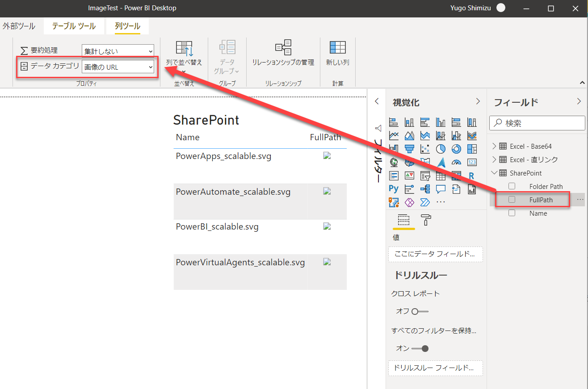Toggle the クロス レポート switch
Screen dimensions: 588x389
pyautogui.click(x=420, y=311)
